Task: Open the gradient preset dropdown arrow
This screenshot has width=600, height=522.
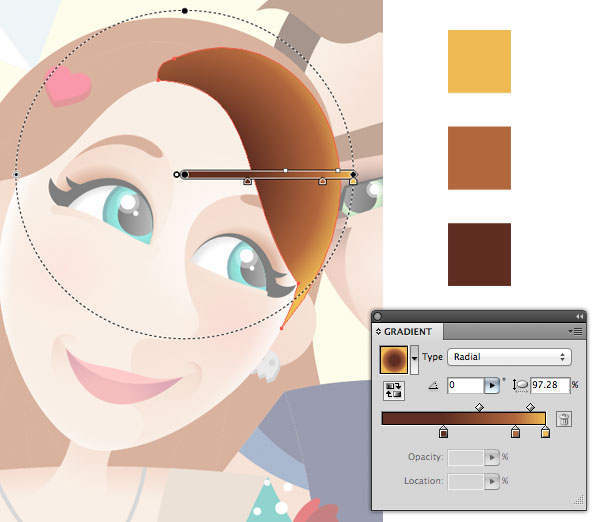Action: pos(414,359)
